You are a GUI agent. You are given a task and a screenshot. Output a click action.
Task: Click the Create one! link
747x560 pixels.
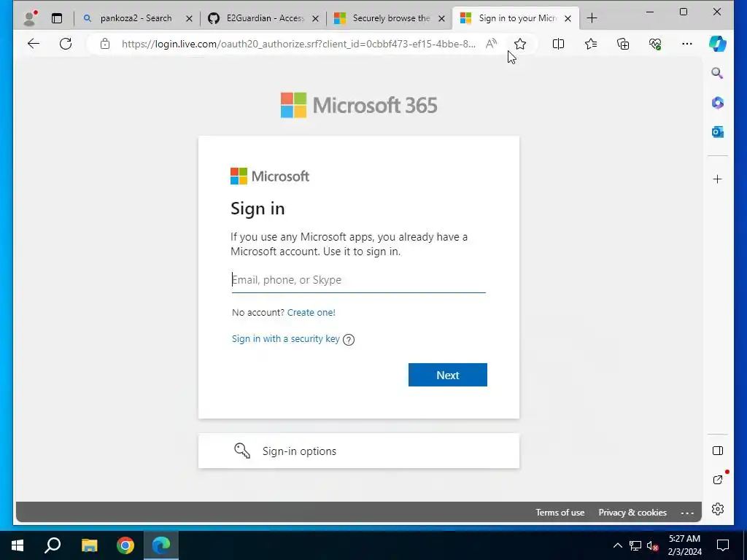point(311,312)
